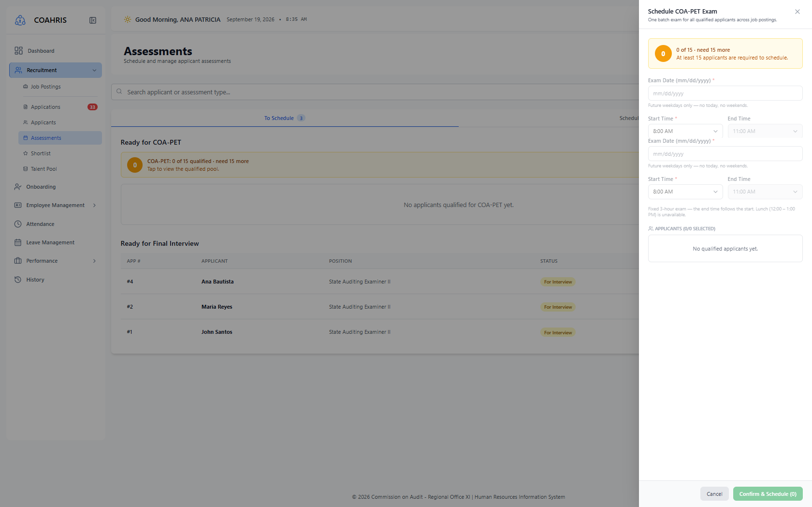Screen dimensions: 812x507
Task: Open the upper Start Time 8:00 AM dropdown
Action: (685, 131)
